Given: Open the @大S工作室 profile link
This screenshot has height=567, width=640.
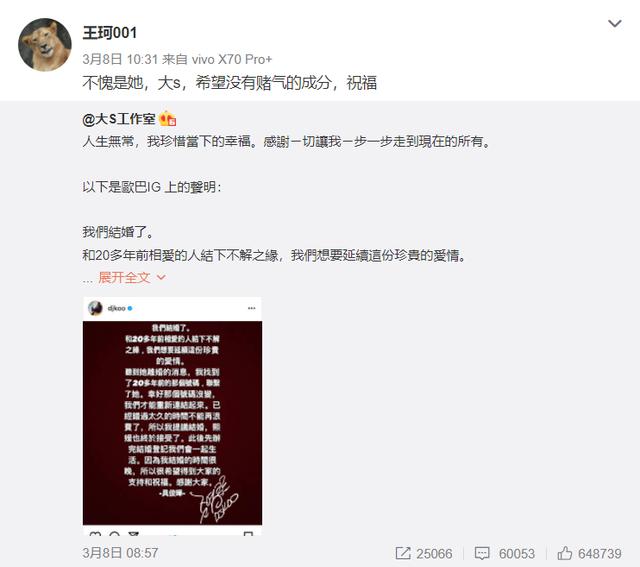Looking at the screenshot, I should tap(119, 119).
